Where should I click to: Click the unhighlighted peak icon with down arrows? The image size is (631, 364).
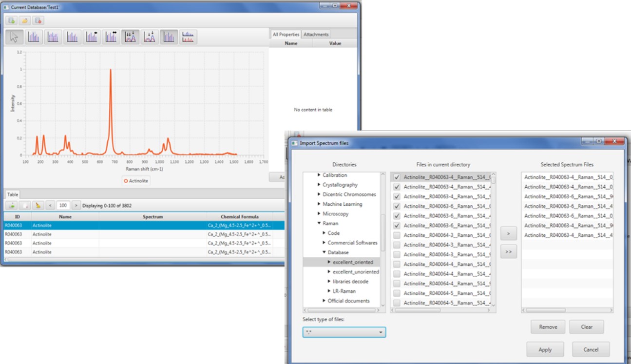(150, 37)
